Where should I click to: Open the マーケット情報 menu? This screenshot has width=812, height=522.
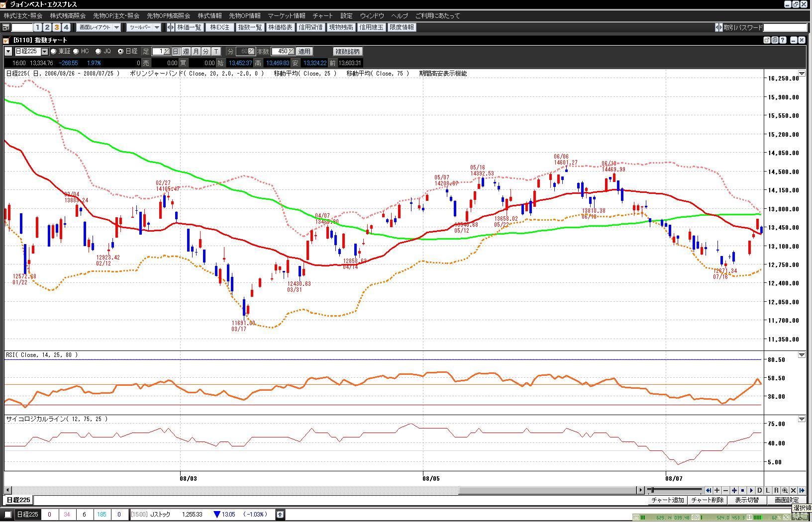pyautogui.click(x=286, y=16)
